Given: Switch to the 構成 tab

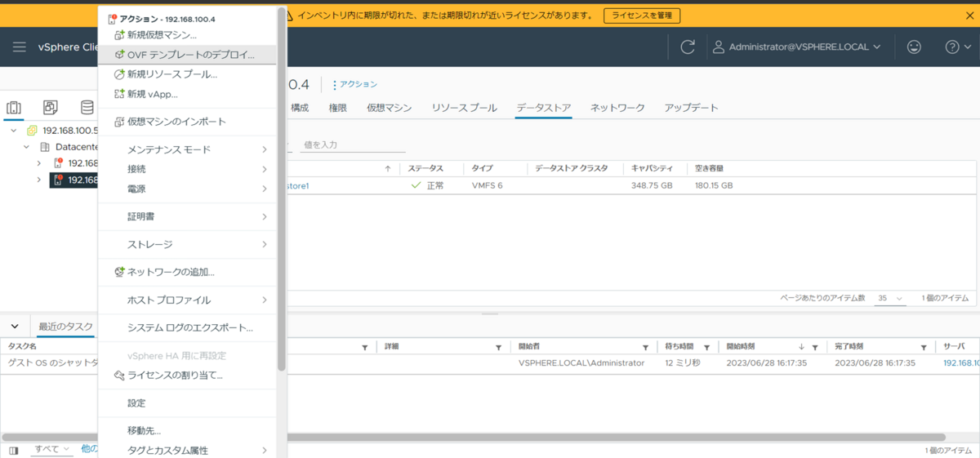Looking at the screenshot, I should coord(300,108).
